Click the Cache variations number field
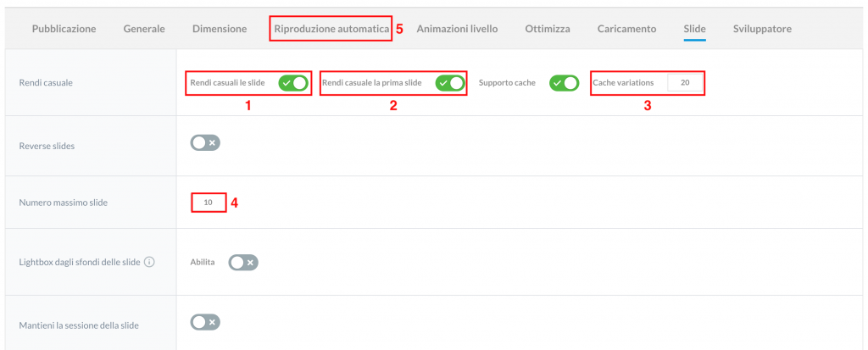The height and width of the screenshot is (350, 868). [685, 82]
